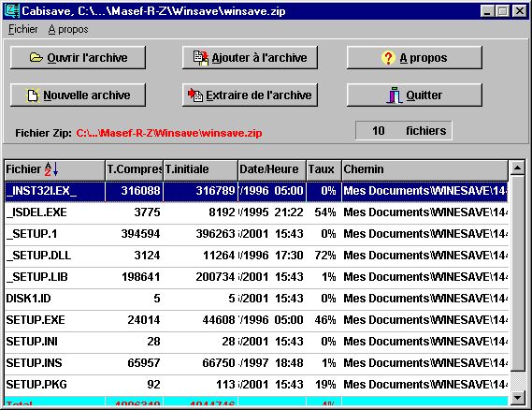
Task: Select the _ISDEL.EXE file row
Action: pos(256,212)
